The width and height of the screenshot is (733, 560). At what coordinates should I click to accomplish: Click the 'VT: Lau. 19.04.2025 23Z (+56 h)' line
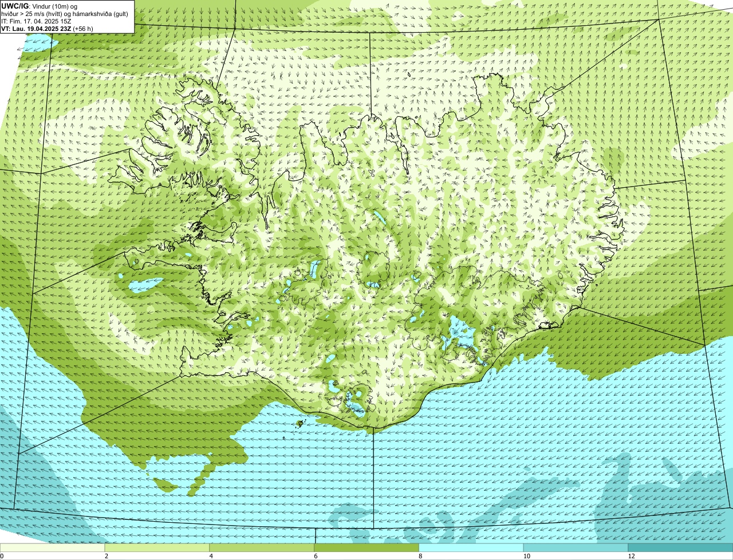[x=48, y=28]
